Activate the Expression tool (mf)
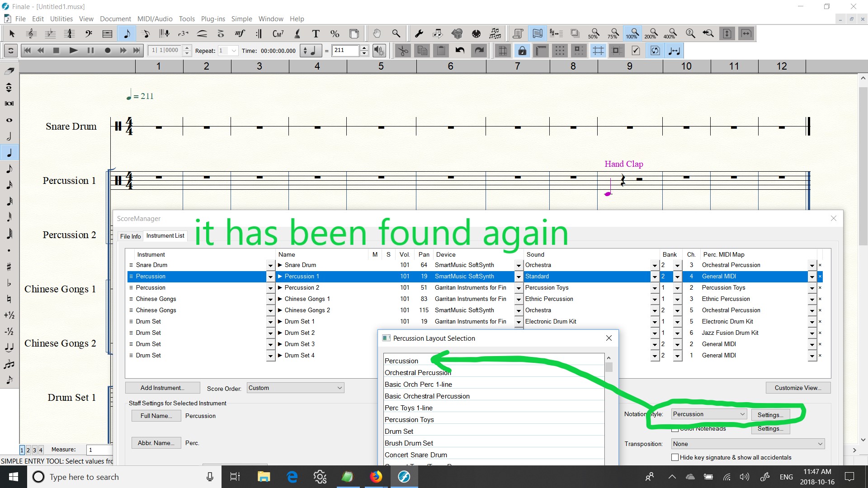The width and height of the screenshot is (868, 488). pos(240,33)
